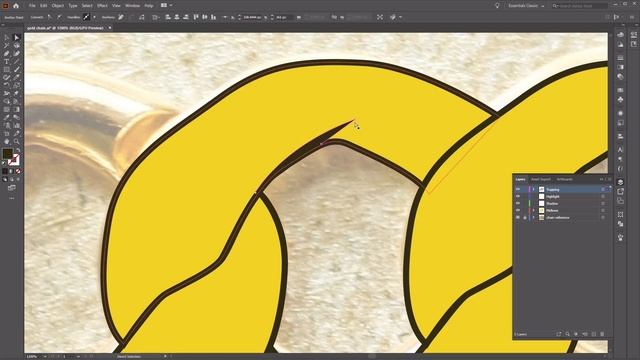640x360 pixels.
Task: Open the Discover lightbulb icon
Action: pyautogui.click(x=497, y=6)
